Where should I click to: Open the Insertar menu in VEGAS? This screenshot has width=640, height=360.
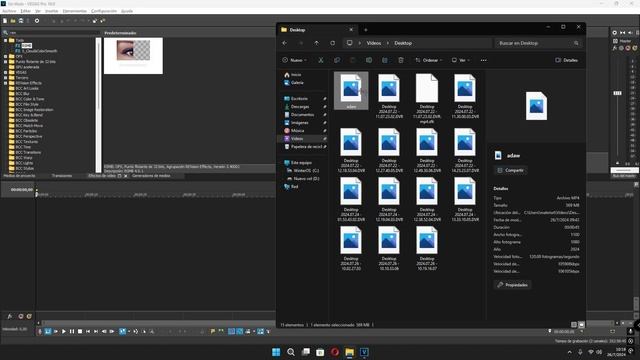click(51, 11)
